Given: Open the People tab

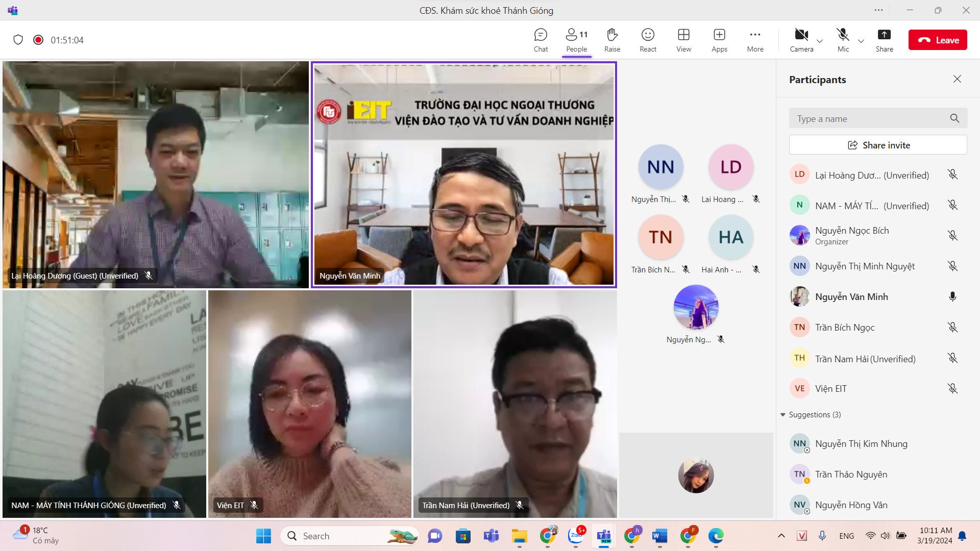Looking at the screenshot, I should (x=576, y=40).
